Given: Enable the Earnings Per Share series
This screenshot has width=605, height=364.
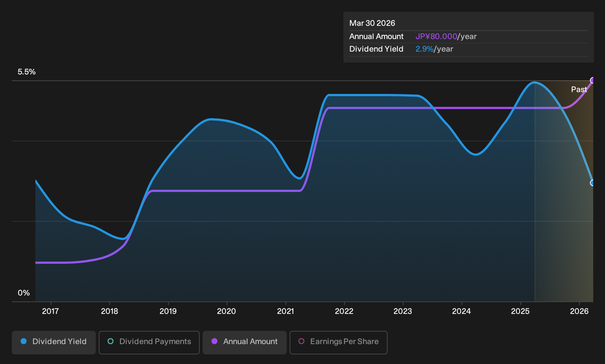Looking at the screenshot, I should click(339, 342).
